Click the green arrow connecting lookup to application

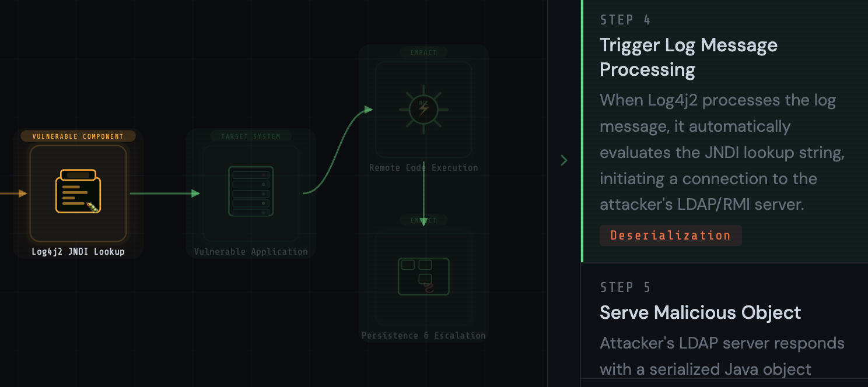[x=166, y=193]
